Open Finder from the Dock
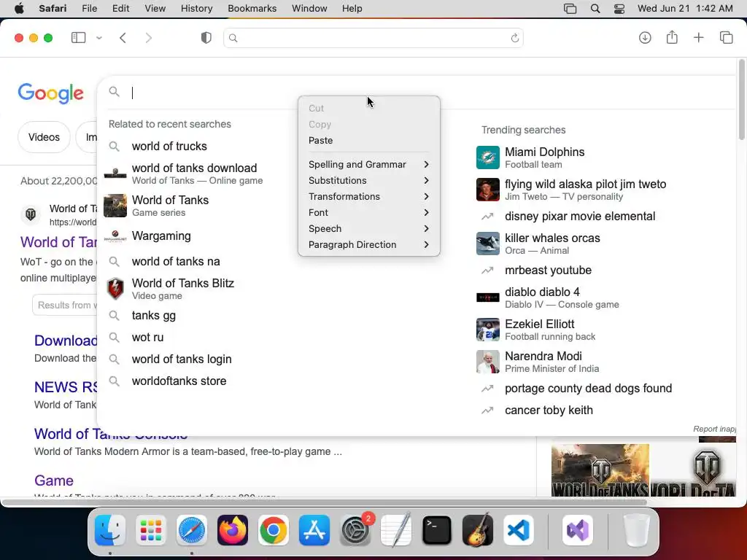This screenshot has width=747, height=560. click(110, 530)
